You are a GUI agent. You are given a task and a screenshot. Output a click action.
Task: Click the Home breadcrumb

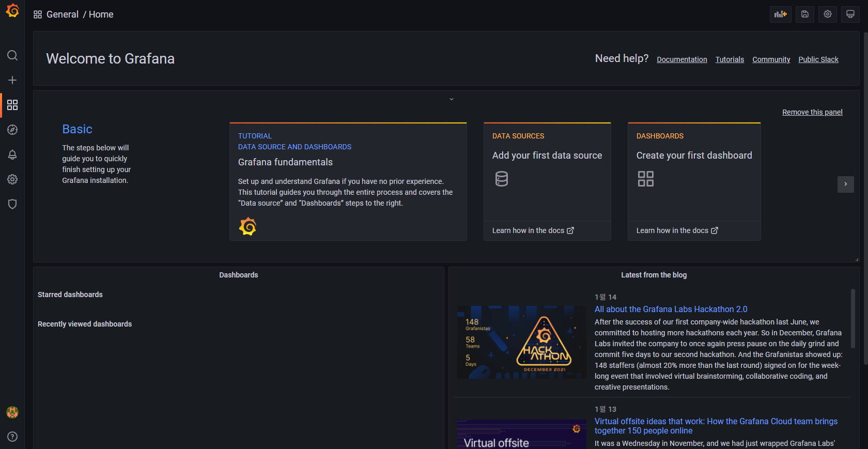(101, 14)
